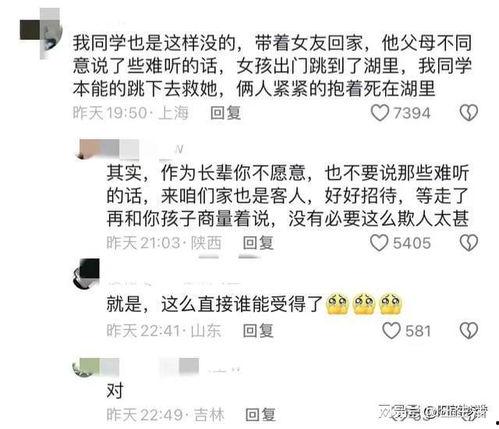Open the top commenter's profile avatar
This screenshot has height=429, width=499.
pos(41,33)
